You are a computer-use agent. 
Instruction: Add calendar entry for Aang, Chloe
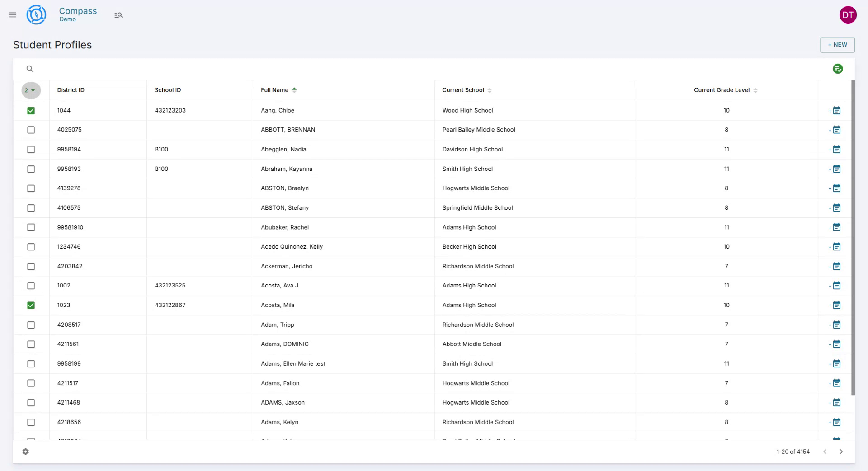point(835,110)
